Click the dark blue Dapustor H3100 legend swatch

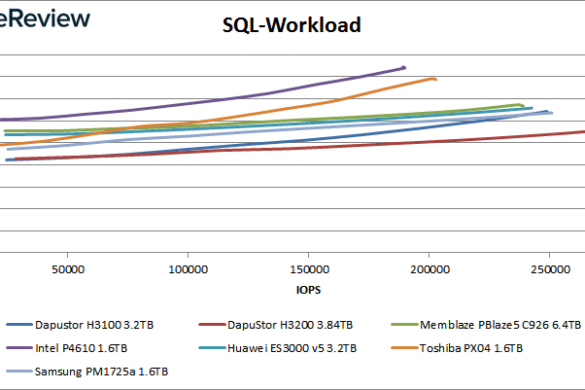coord(19,325)
